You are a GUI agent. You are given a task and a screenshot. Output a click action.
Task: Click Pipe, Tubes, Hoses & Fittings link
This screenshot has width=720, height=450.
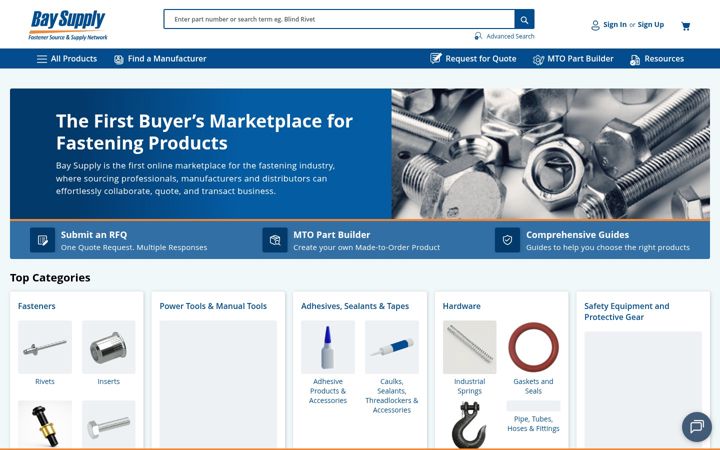533,424
